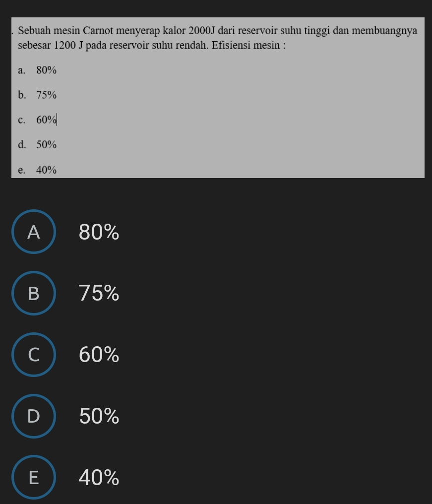Click 'a. 80%' inside the question image
The image size is (432, 504).
pyautogui.click(x=38, y=70)
